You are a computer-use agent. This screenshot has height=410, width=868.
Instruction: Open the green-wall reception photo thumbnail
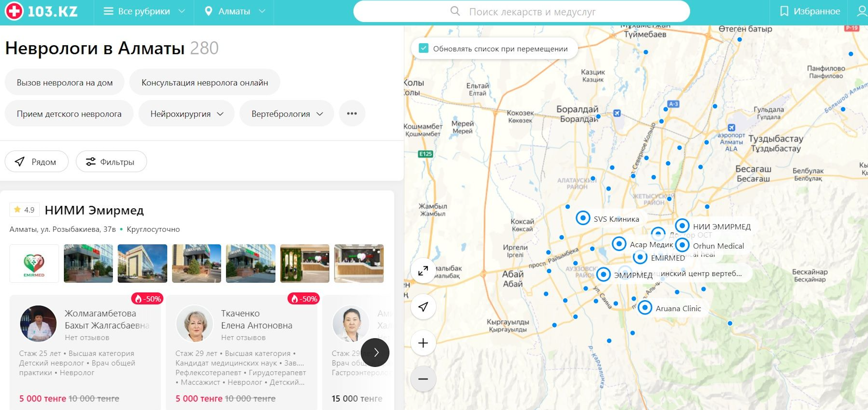(305, 263)
